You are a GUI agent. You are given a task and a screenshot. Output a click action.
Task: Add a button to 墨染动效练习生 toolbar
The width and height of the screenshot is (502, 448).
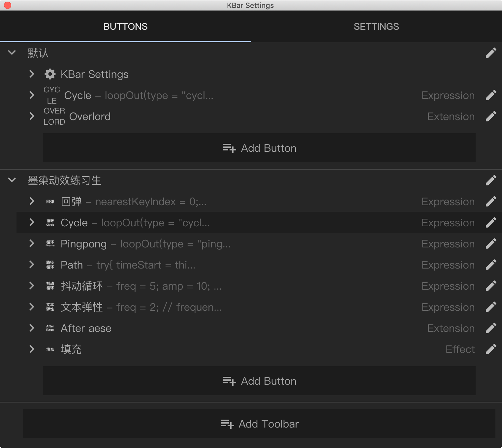click(259, 381)
